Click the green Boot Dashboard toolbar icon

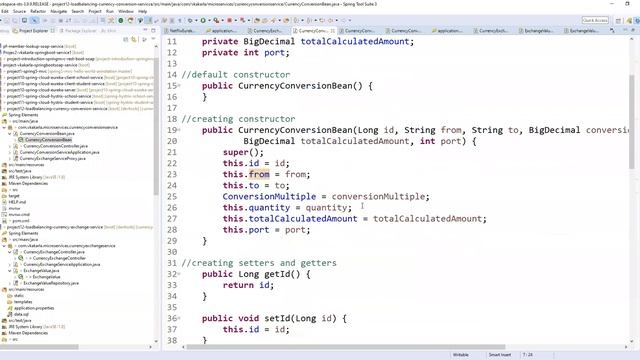tap(121, 20)
